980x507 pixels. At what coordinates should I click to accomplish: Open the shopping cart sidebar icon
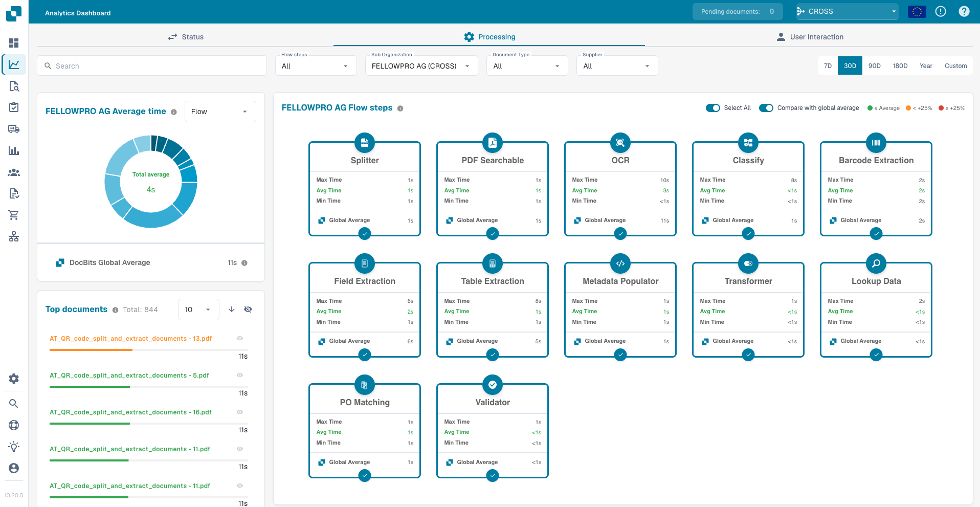(14, 215)
